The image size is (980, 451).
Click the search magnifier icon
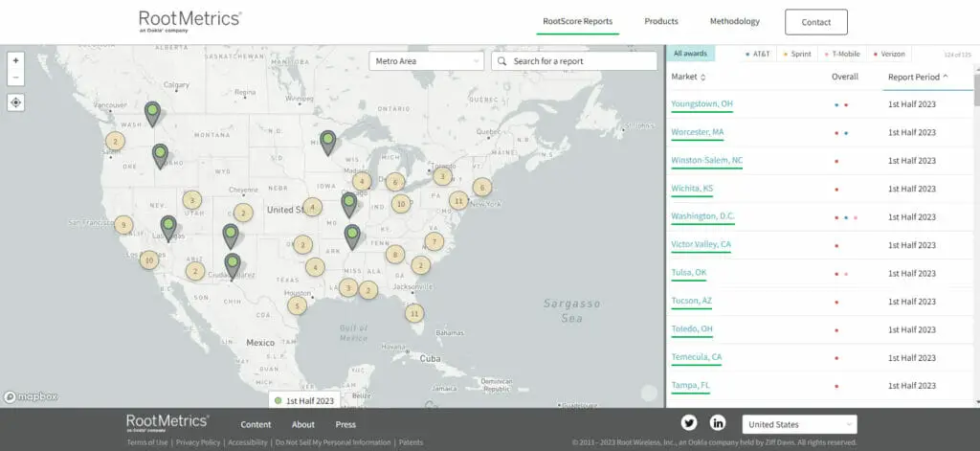tap(501, 61)
